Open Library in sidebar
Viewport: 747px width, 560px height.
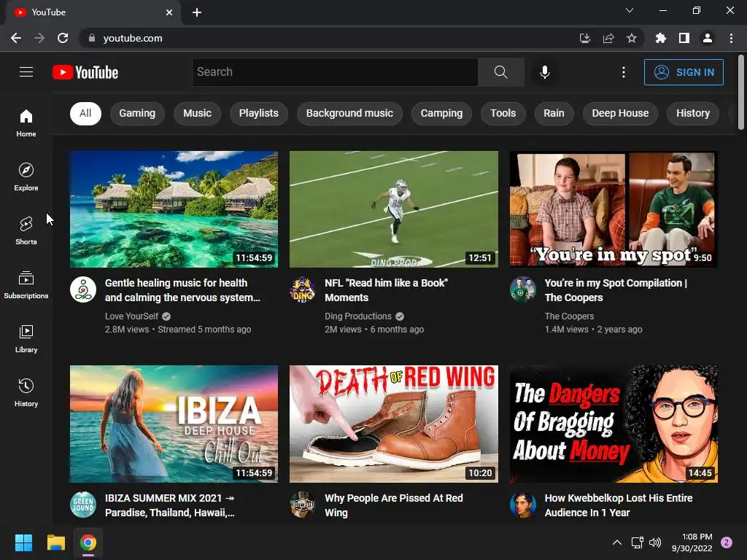pos(26,338)
